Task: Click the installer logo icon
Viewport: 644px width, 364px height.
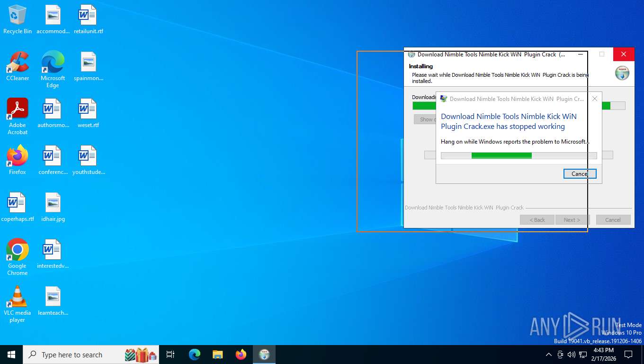Action: (x=622, y=73)
